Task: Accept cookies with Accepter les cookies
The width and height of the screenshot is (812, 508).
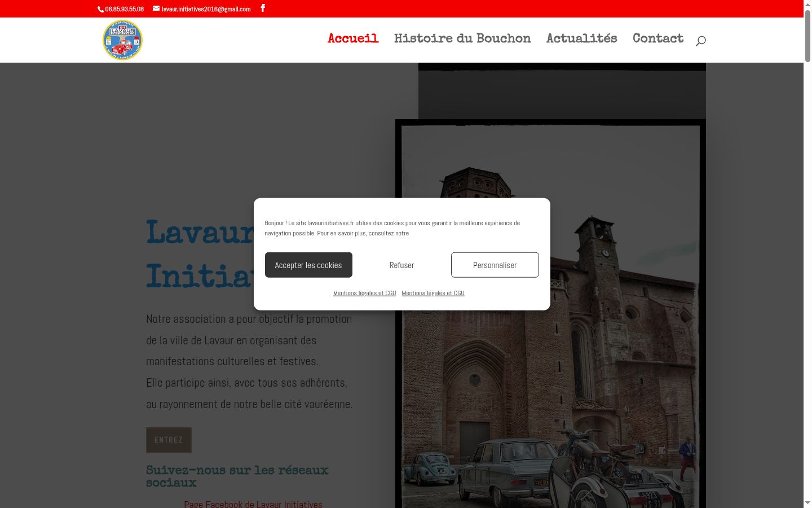Action: tap(308, 265)
